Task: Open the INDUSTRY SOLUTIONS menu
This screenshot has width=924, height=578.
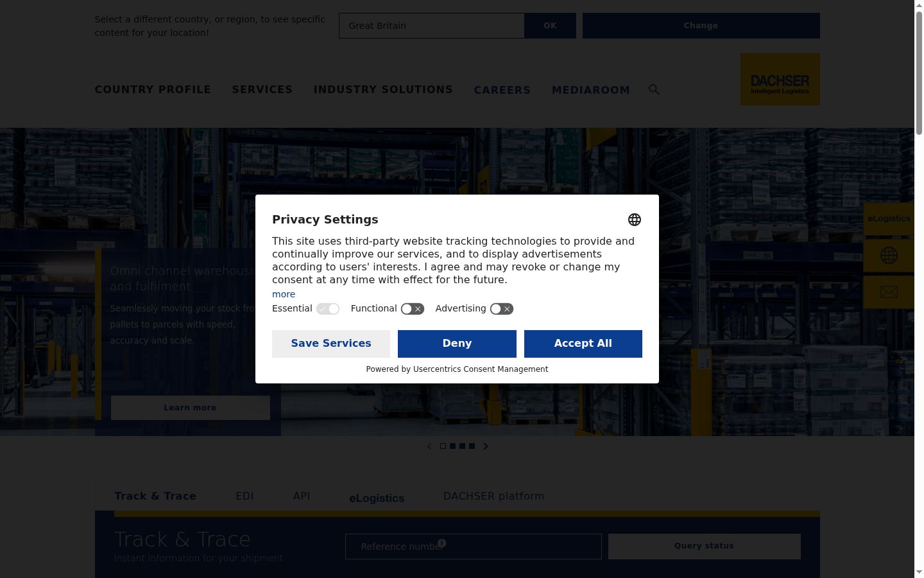Action: pos(383,89)
